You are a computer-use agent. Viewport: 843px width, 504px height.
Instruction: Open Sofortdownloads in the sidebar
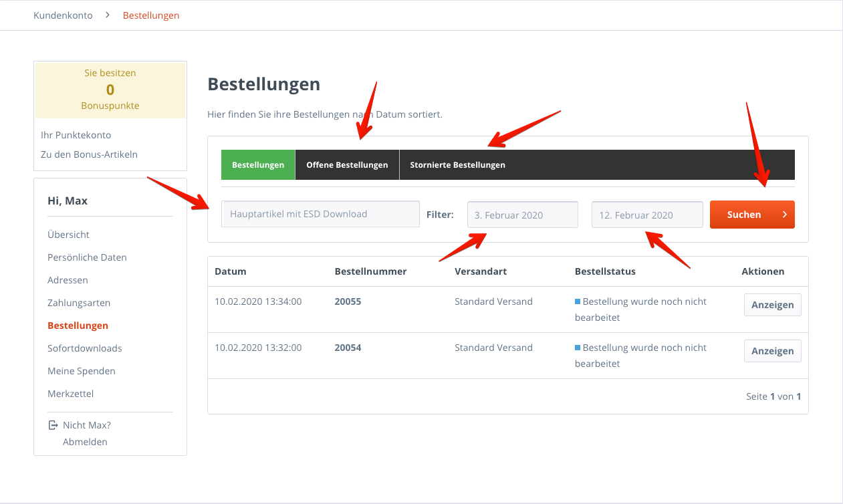85,348
